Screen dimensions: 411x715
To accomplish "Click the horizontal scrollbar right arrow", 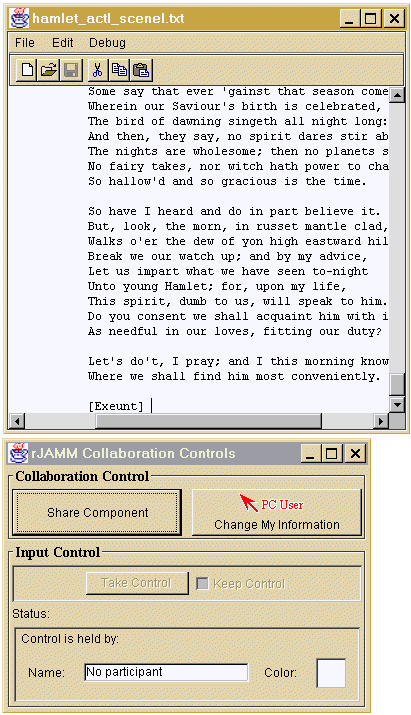I will coord(380,421).
